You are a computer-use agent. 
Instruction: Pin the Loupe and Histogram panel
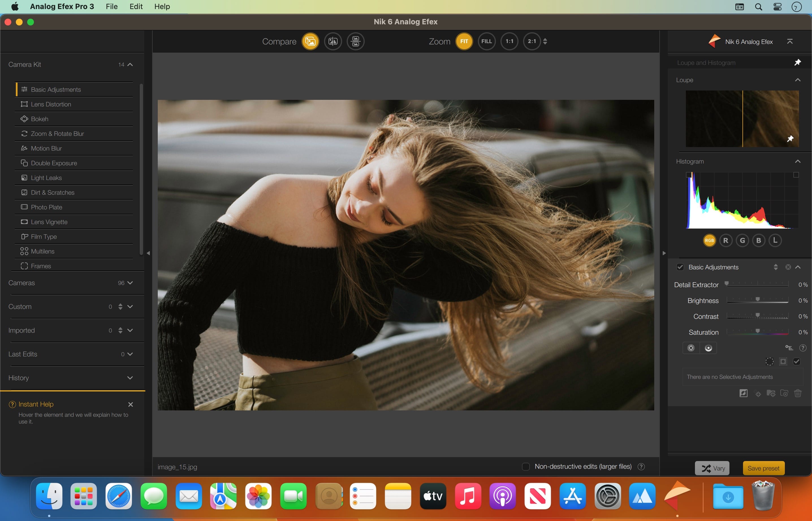[798, 63]
